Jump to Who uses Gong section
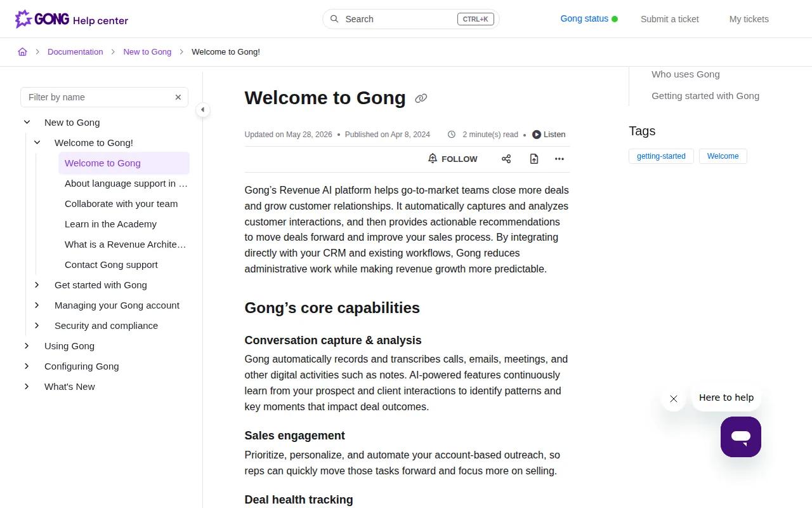Viewport: 812px width, 508px height. [686, 74]
